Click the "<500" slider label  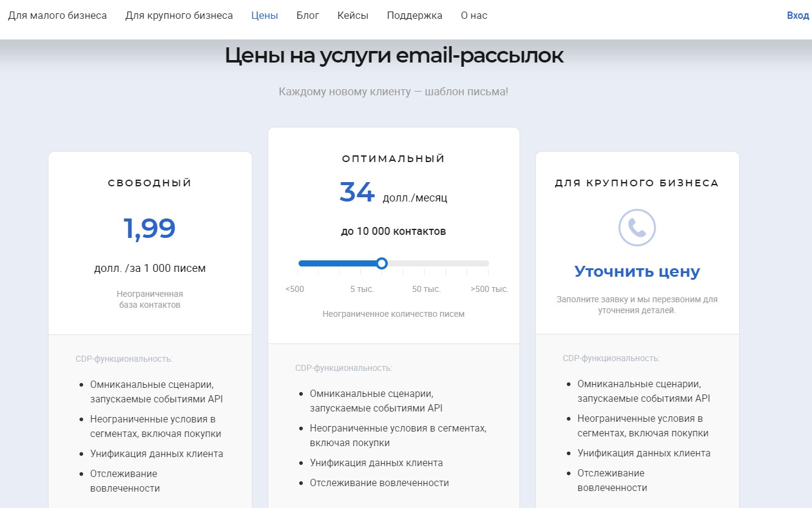click(294, 289)
